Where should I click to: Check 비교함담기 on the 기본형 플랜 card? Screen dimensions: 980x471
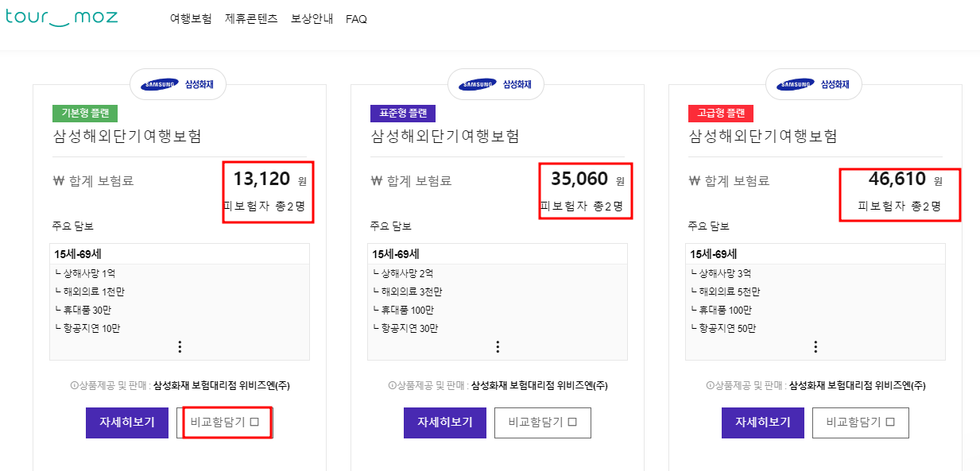225,423
